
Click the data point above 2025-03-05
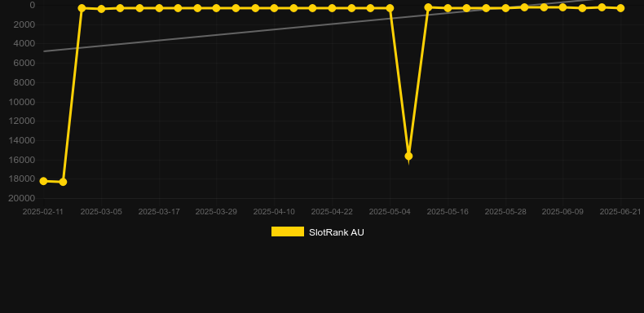(x=101, y=9)
